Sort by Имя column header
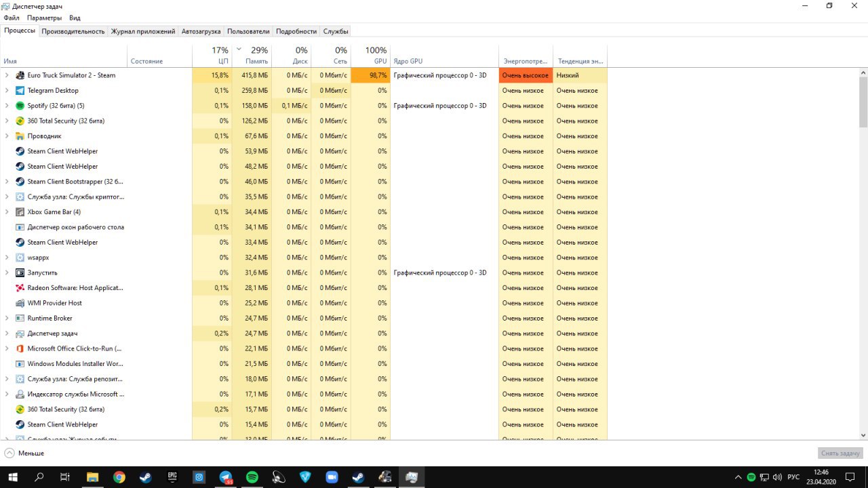This screenshot has height=488, width=868. (64, 56)
